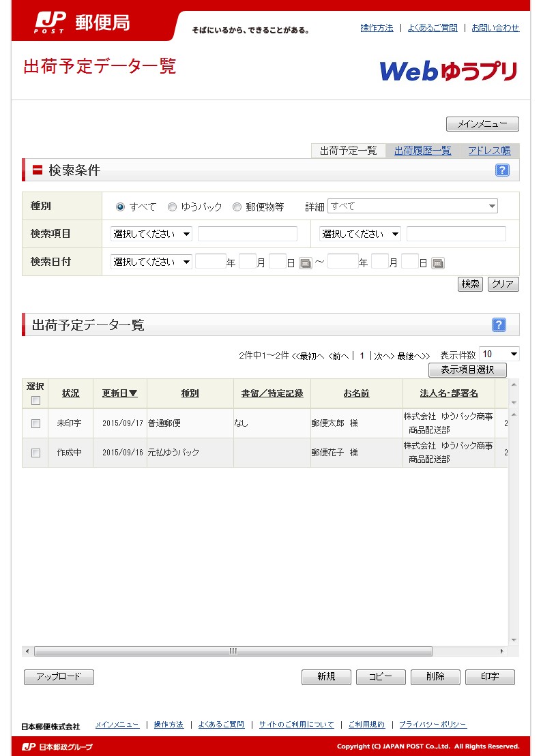Click the Japan Post 郵便局 logo

click(x=82, y=22)
